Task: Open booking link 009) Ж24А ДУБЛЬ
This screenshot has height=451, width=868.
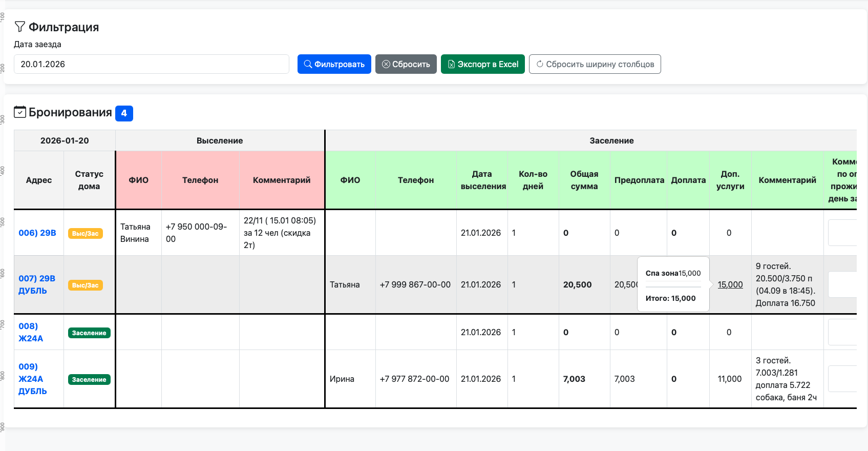Action: tap(33, 379)
